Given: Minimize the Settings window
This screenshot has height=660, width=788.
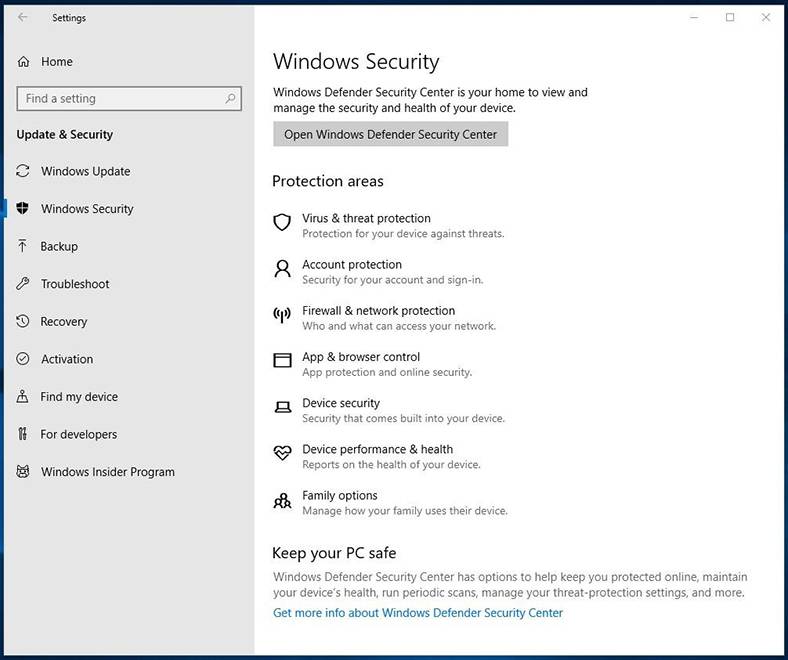Looking at the screenshot, I should tap(694, 18).
